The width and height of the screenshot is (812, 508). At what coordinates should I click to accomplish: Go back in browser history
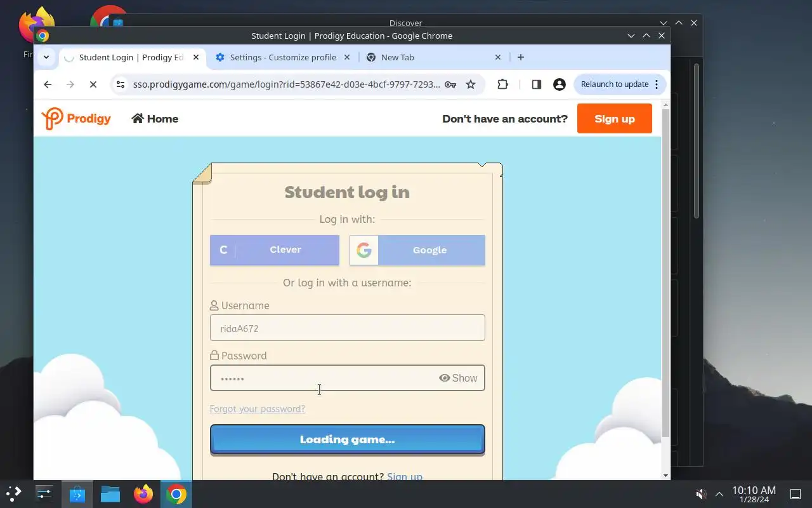coord(48,84)
